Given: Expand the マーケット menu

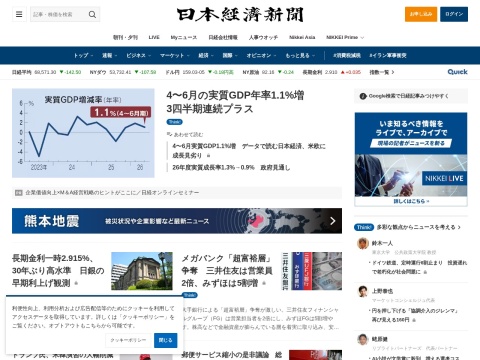Looking at the screenshot, I should [x=175, y=55].
